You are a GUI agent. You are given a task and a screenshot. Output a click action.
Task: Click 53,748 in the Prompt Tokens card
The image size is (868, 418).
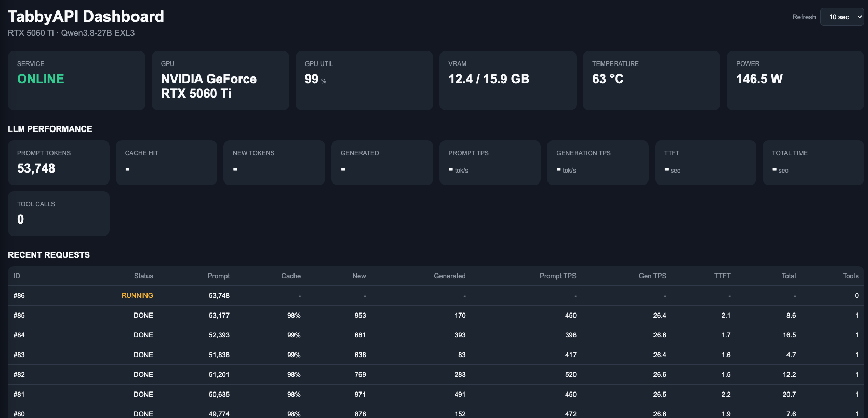[x=36, y=168]
